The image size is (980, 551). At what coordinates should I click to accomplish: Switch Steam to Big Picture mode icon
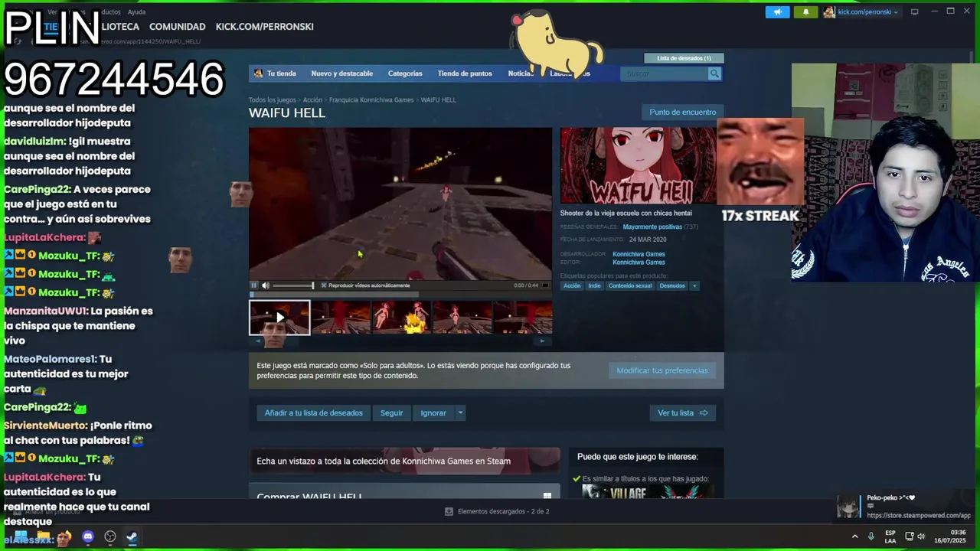[914, 12]
